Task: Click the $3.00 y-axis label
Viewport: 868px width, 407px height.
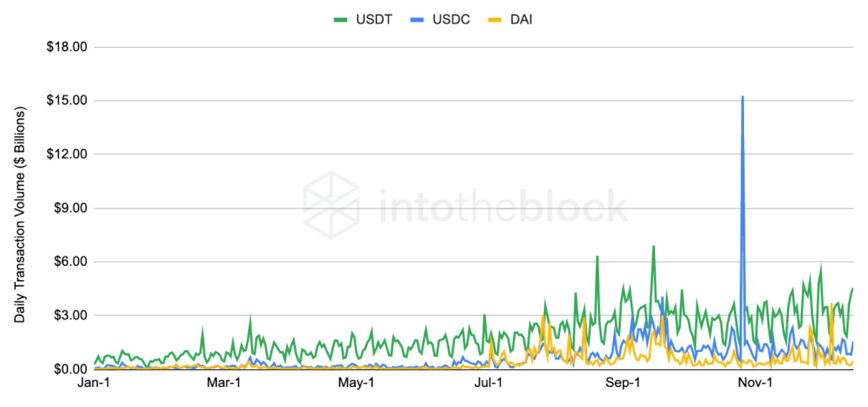Action: point(70,316)
